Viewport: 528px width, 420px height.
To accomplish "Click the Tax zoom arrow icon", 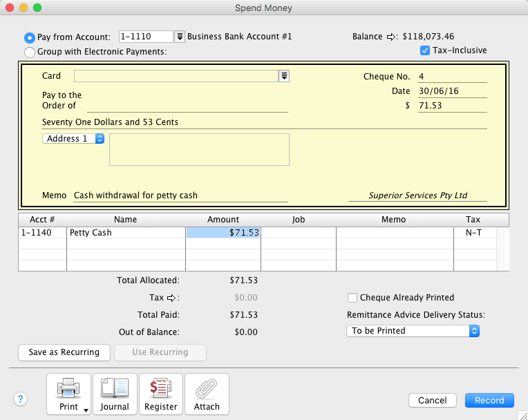I will click(173, 298).
